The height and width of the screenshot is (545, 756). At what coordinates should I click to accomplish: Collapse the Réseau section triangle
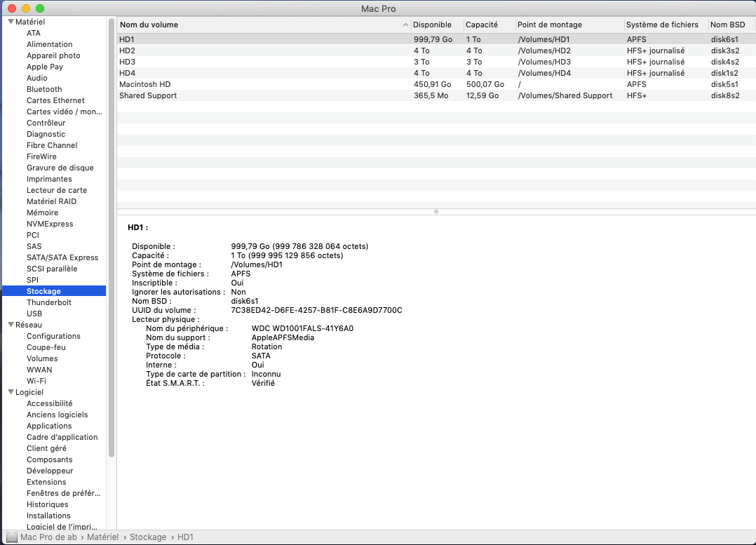point(11,325)
